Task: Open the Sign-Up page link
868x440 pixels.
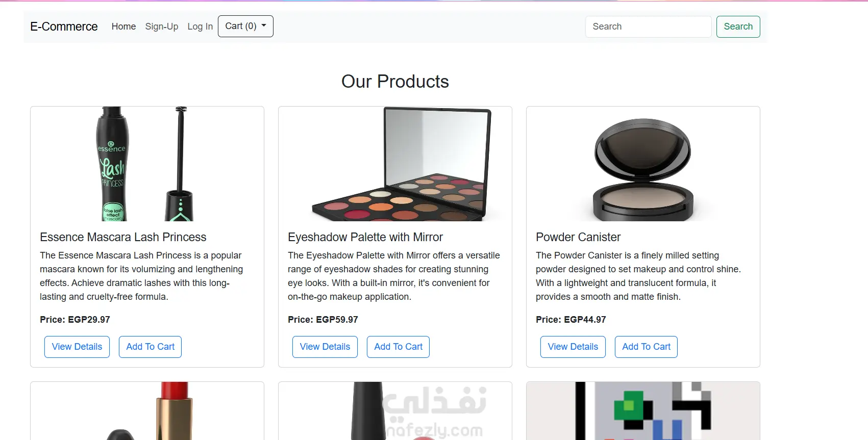Action: pyautogui.click(x=162, y=27)
